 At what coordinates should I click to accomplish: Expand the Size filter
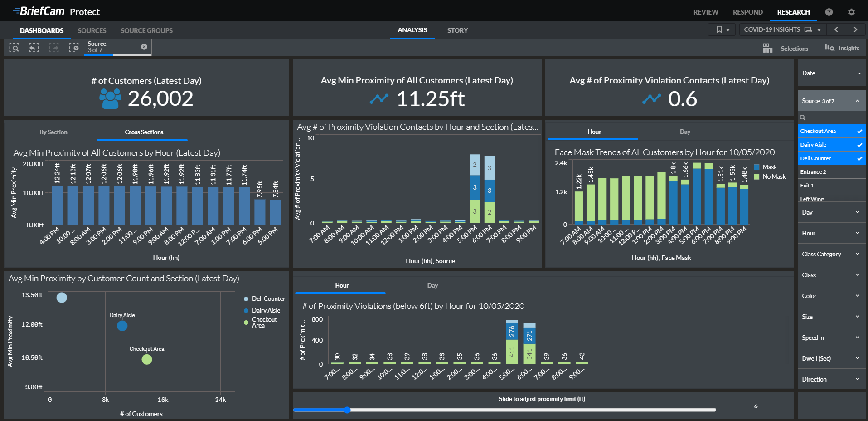click(x=832, y=317)
